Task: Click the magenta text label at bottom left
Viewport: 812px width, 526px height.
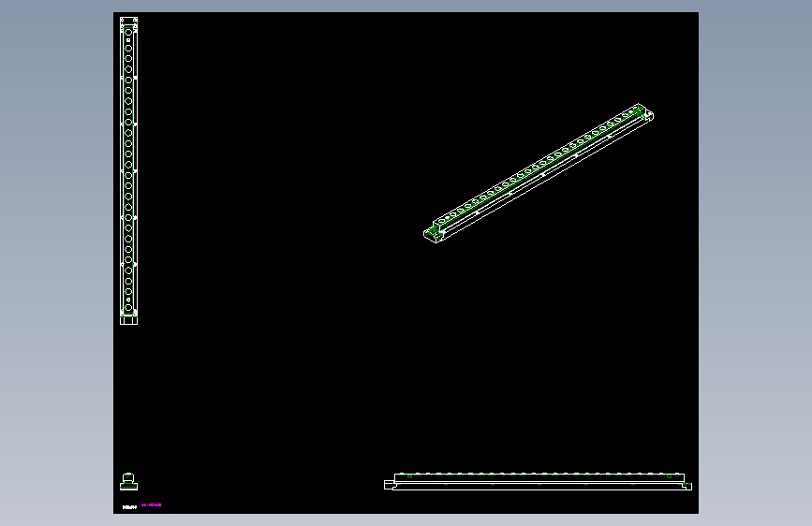Action: (x=151, y=504)
